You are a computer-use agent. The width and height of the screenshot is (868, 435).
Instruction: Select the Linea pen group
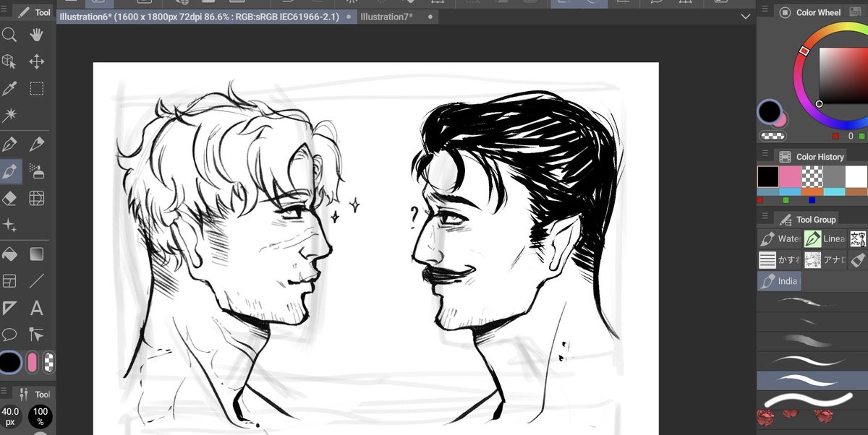[x=824, y=238]
